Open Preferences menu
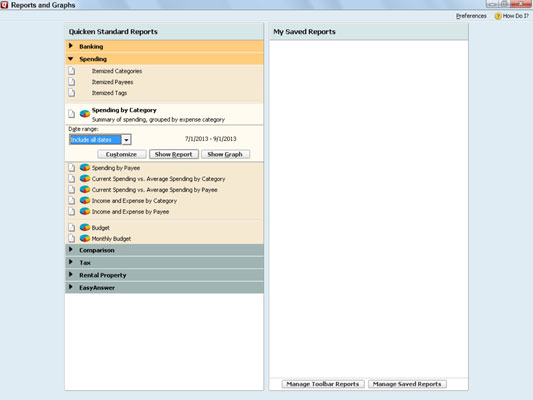 (471, 16)
